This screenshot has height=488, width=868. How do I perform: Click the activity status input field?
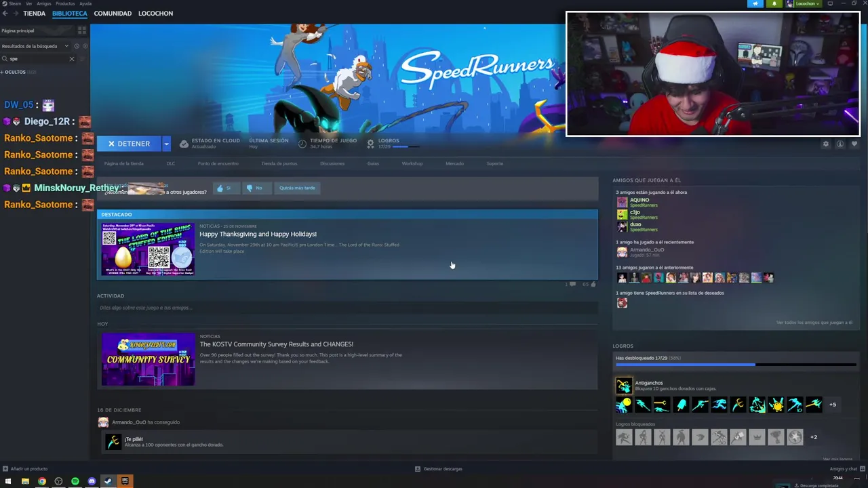[x=347, y=308]
